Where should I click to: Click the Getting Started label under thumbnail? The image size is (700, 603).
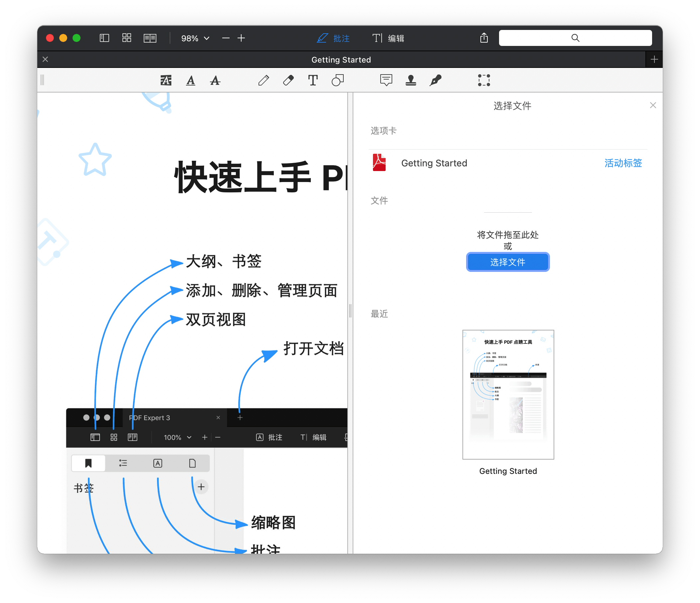click(508, 471)
